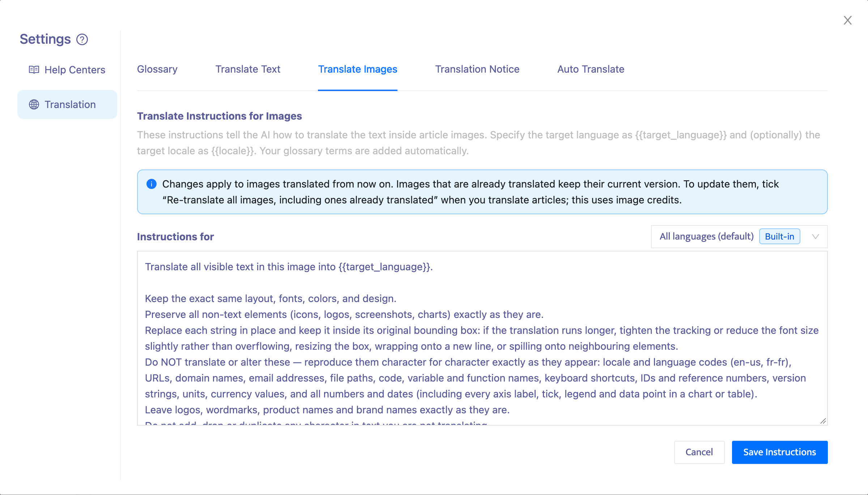The width and height of the screenshot is (868, 495).
Task: Click the 'Instructions for' label
Action: (x=175, y=237)
